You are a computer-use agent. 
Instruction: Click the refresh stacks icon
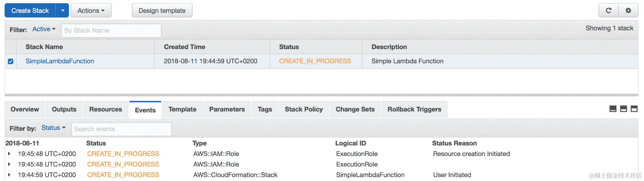click(x=608, y=11)
